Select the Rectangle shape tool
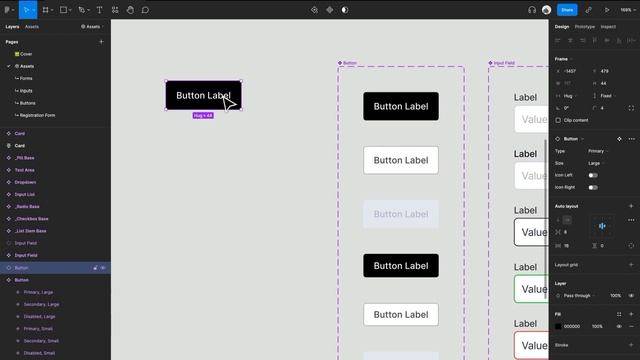 pyautogui.click(x=63, y=10)
